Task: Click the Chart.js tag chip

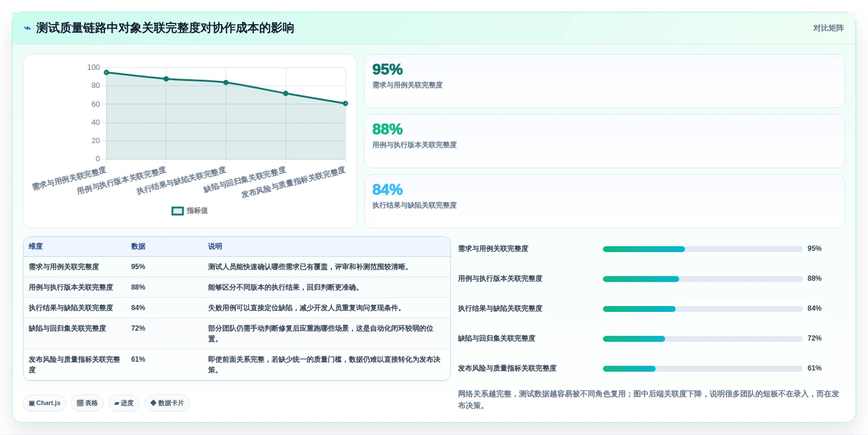Action: coord(45,403)
